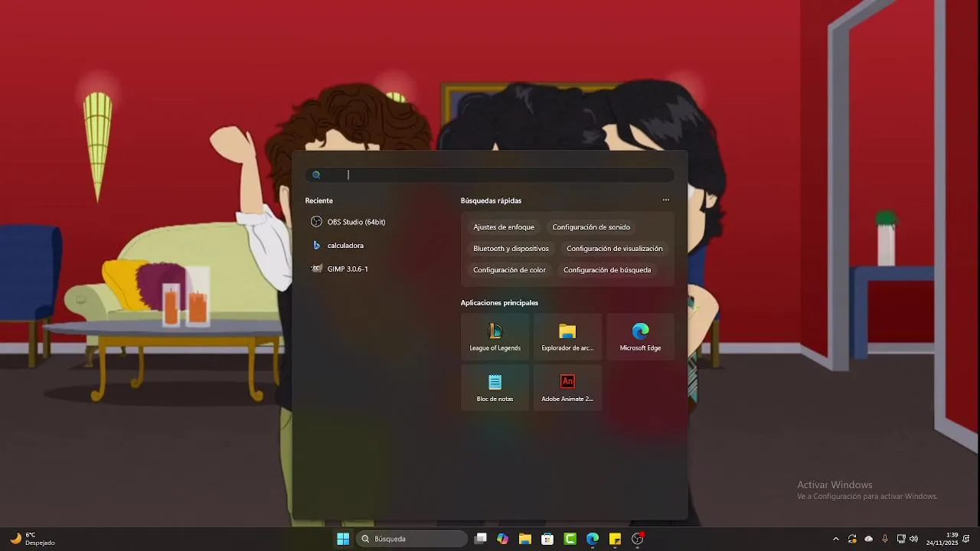This screenshot has height=551, width=980.
Task: Open network status tray icon
Action: pyautogui.click(x=901, y=539)
